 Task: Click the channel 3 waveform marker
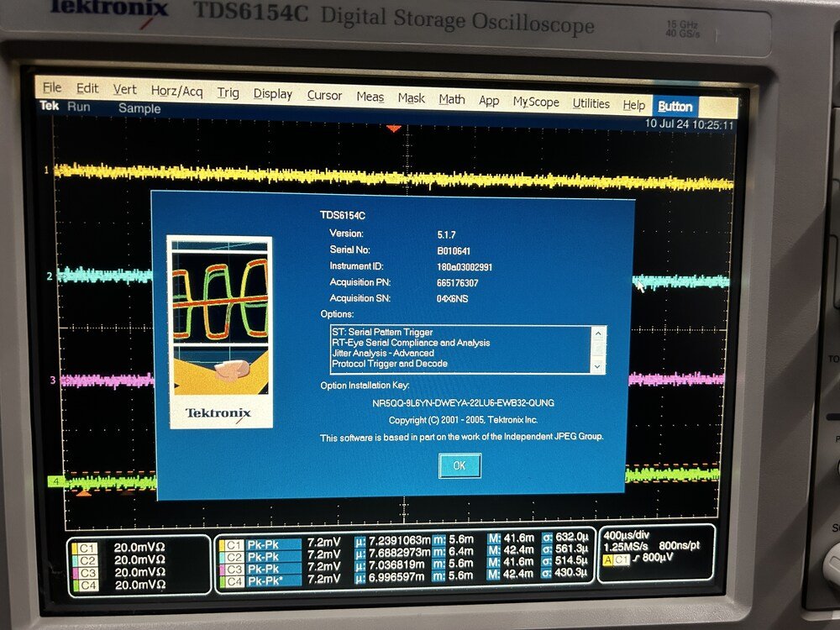coord(52,380)
